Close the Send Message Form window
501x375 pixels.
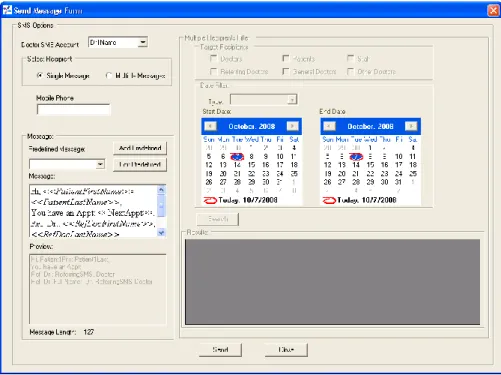tap(493, 10)
